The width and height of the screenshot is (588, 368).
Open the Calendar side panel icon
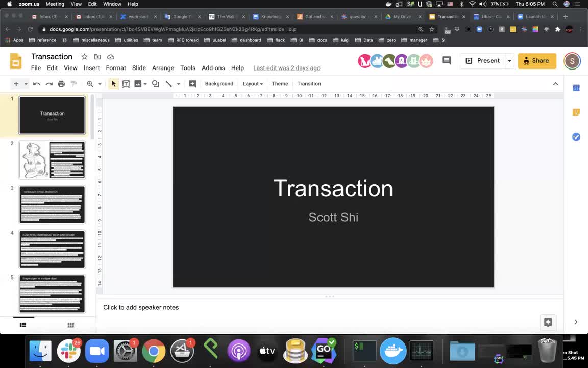pyautogui.click(x=576, y=88)
